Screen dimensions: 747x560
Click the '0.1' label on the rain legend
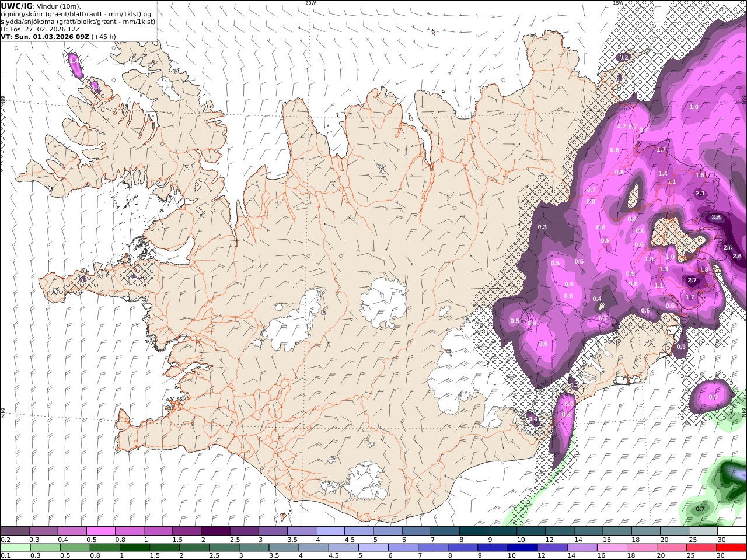pyautogui.click(x=5, y=556)
